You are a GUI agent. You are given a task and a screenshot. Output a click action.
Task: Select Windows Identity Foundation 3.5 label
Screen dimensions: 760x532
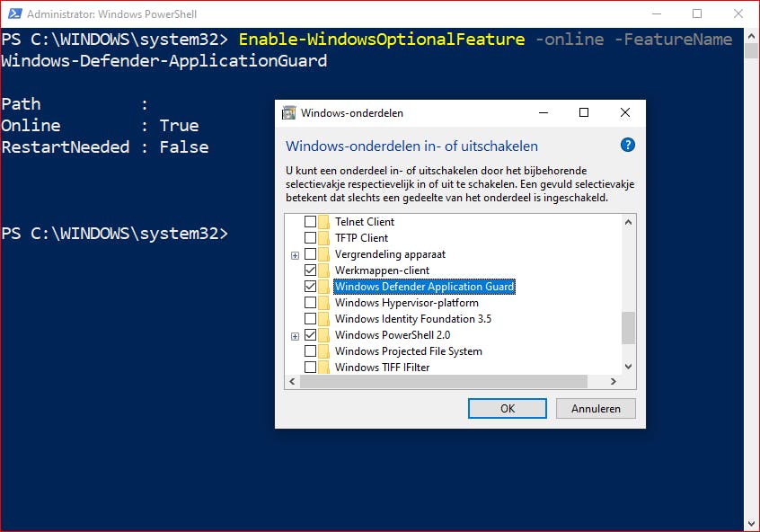tap(413, 319)
